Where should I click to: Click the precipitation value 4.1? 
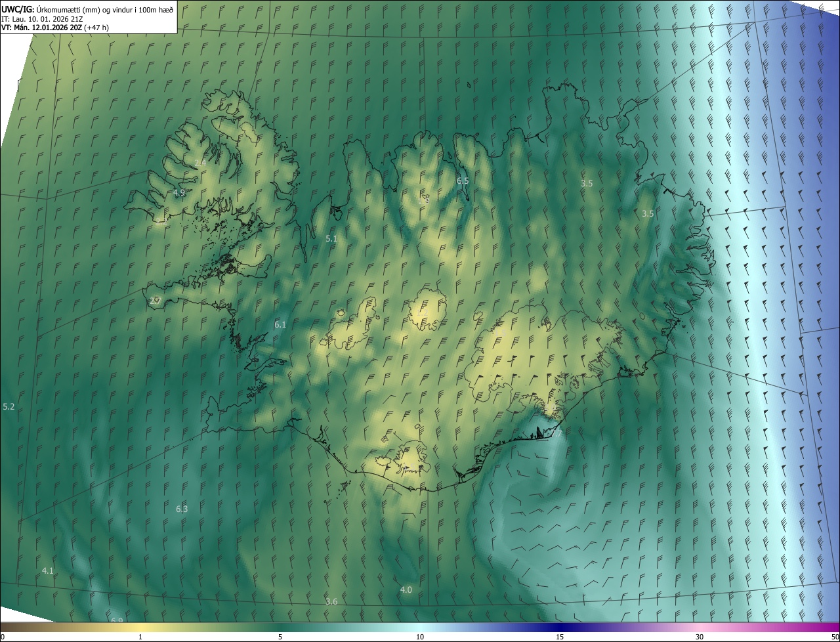pyautogui.click(x=48, y=571)
